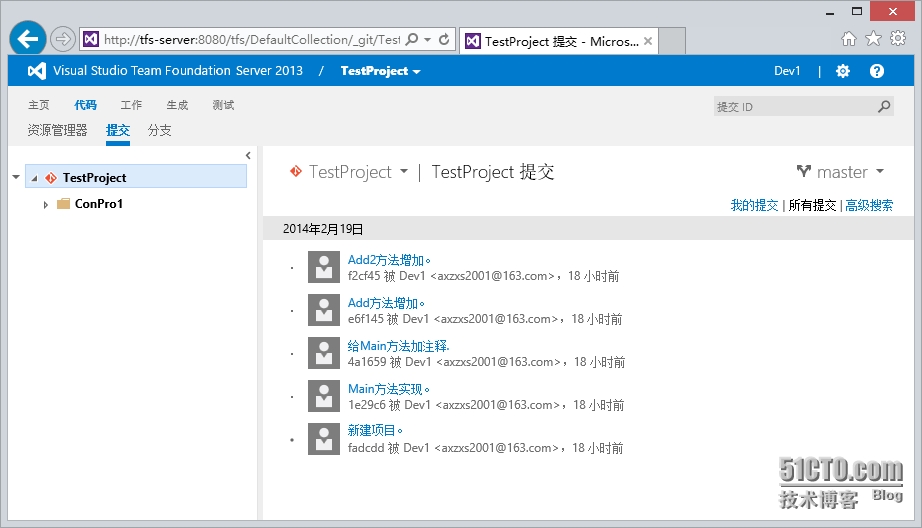The width and height of the screenshot is (922, 528).
Task: Collapse the TestProject tree node triangle
Action: point(35,178)
